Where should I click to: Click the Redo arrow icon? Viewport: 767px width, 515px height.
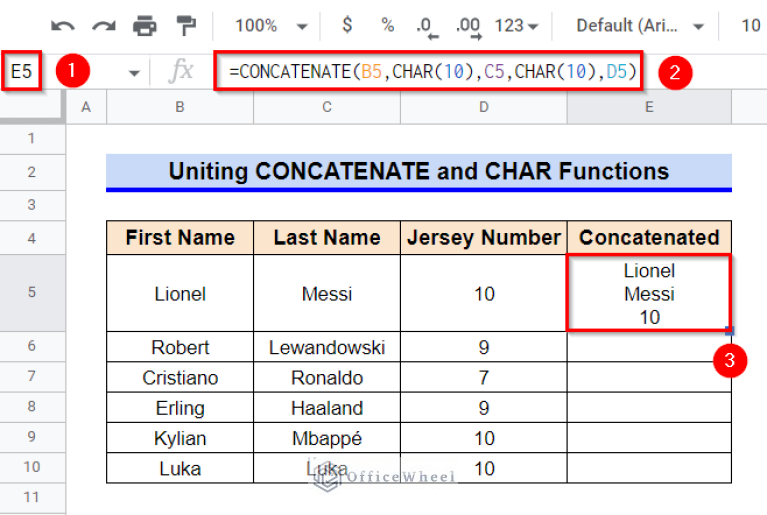click(103, 25)
